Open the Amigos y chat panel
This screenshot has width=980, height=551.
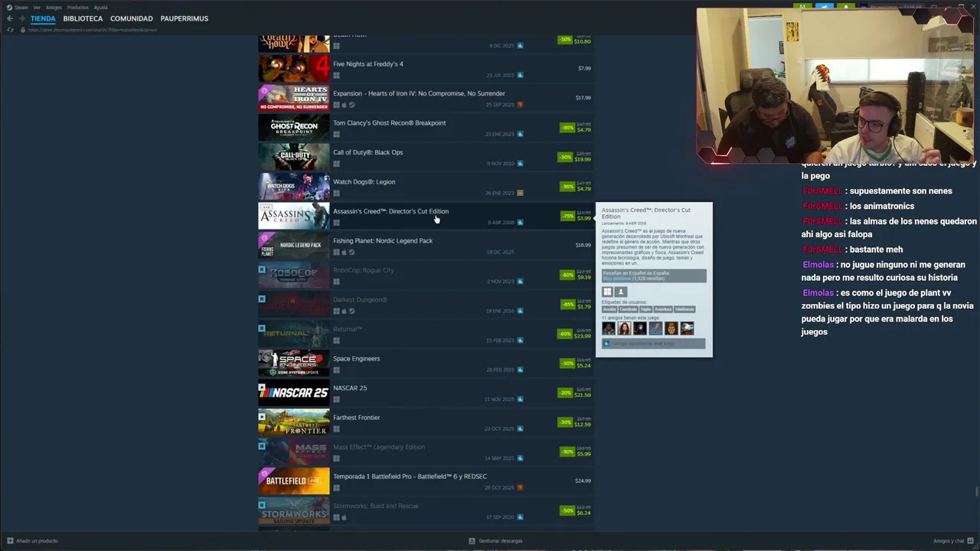(x=952, y=541)
